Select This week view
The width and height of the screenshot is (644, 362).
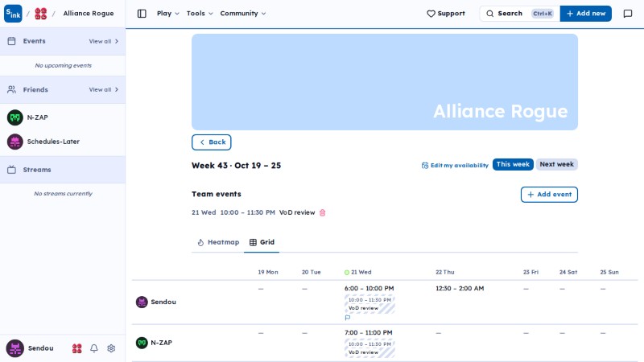click(513, 164)
